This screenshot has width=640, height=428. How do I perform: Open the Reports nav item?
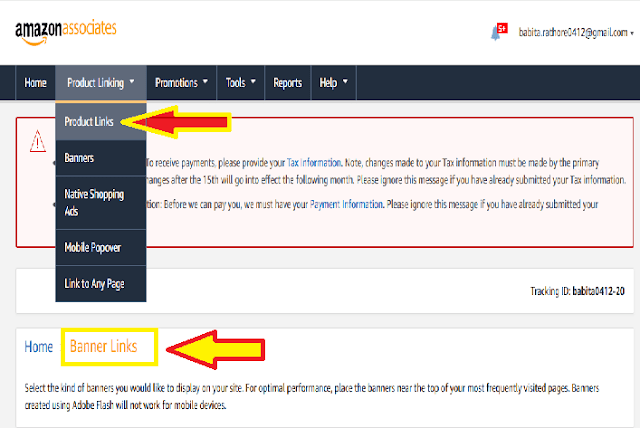[288, 83]
